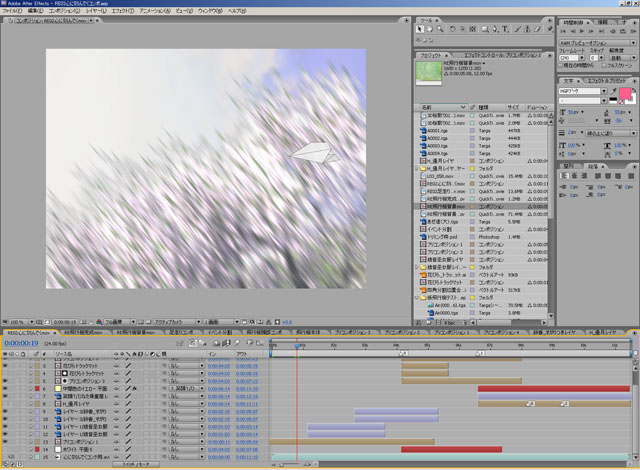640x470 pixels.
Task: Step forward one frame in time controls
Action: click(x=592, y=31)
